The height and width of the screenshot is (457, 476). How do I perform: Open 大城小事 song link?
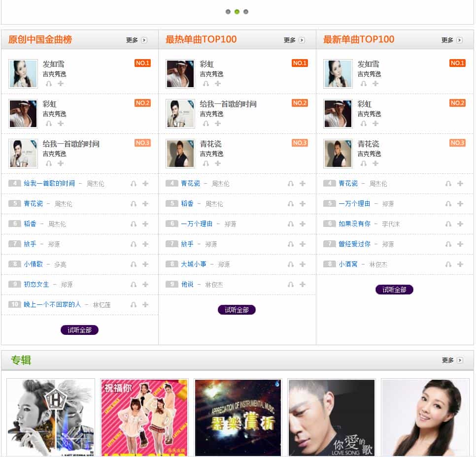(x=194, y=264)
